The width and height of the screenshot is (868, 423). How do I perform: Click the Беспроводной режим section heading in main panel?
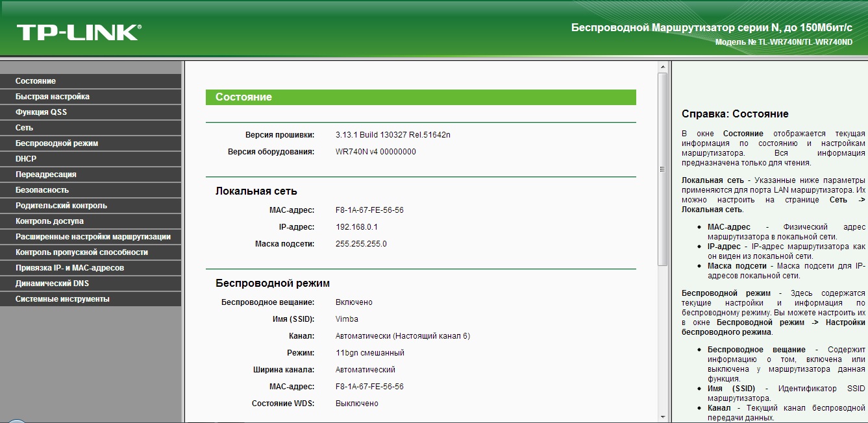tap(273, 284)
